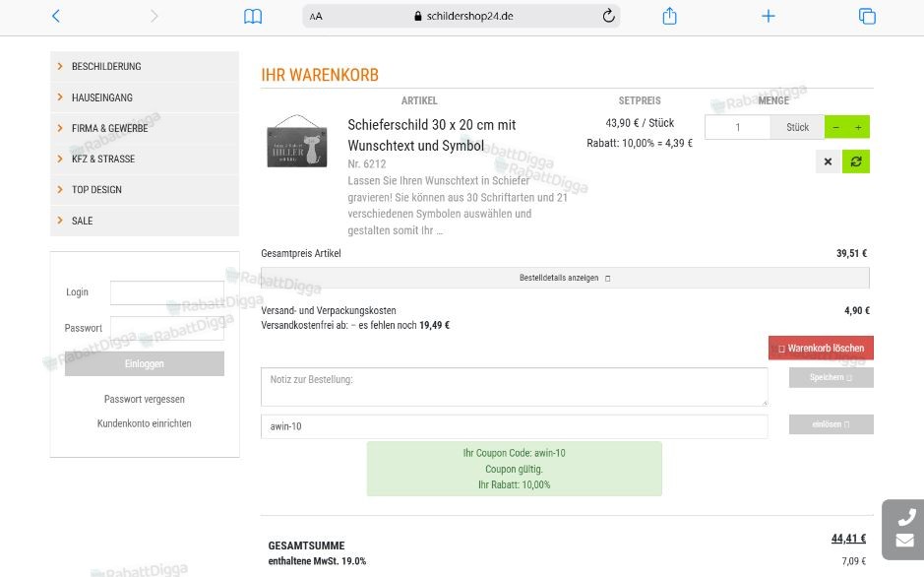Expand the SALE category
This screenshot has height=577, width=924.
click(145, 221)
